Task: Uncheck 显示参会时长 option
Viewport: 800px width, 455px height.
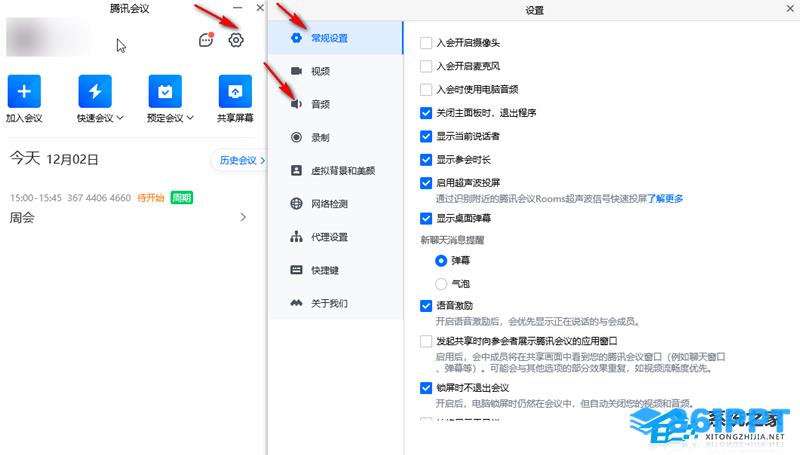Action: pos(426,160)
